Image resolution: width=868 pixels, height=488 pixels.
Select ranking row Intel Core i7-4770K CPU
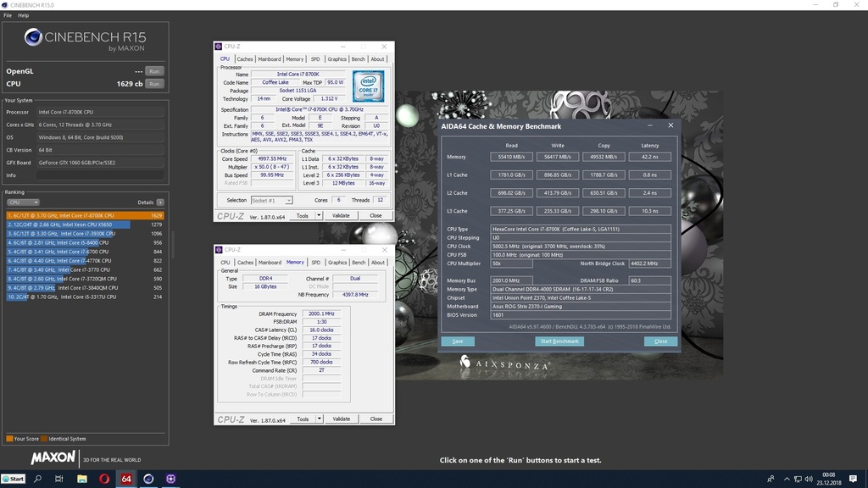coord(85,261)
